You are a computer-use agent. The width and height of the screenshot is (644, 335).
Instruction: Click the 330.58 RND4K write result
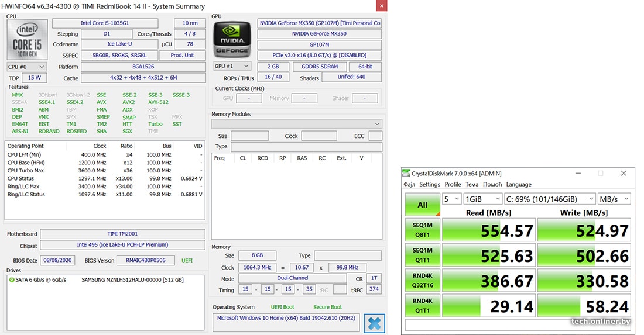coord(584,281)
